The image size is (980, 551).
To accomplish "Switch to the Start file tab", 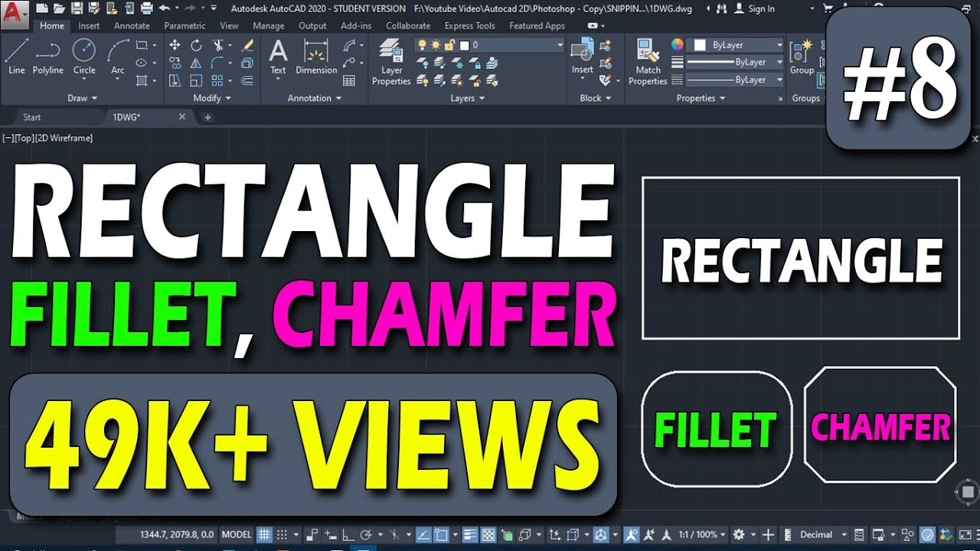I will point(32,117).
